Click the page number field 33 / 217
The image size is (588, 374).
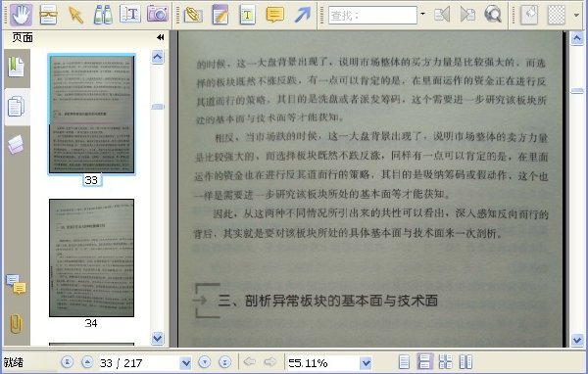(139, 363)
